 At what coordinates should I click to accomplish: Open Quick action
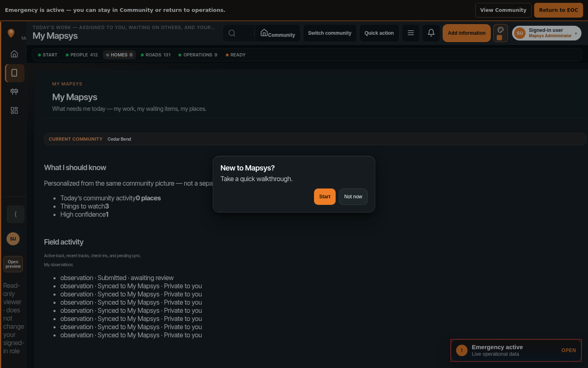(x=379, y=33)
